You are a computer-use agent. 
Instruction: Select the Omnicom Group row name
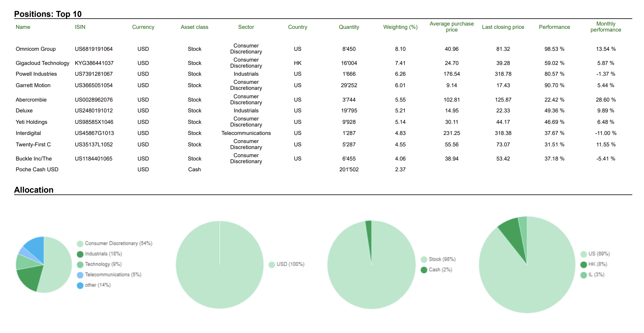35,49
